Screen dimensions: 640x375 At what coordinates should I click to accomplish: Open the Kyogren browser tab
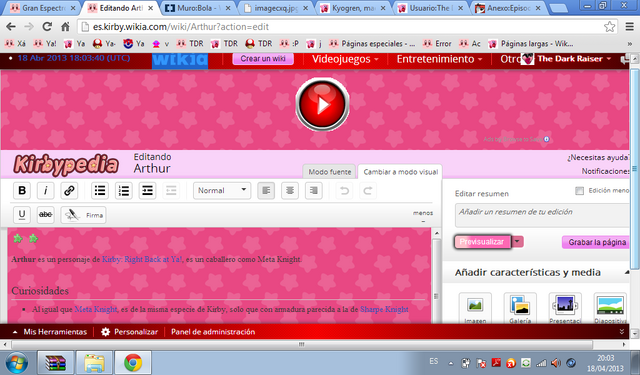click(x=353, y=8)
